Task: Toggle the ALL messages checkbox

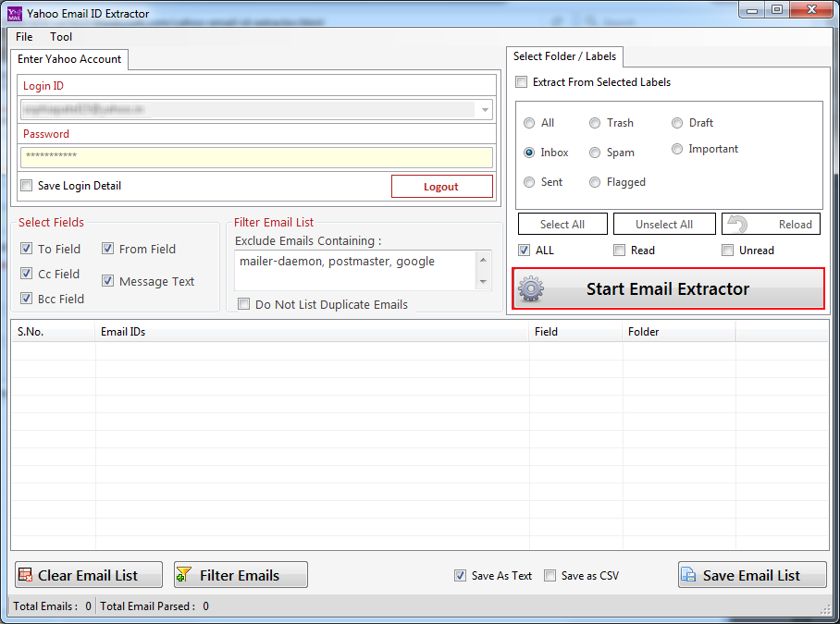Action: pos(524,250)
